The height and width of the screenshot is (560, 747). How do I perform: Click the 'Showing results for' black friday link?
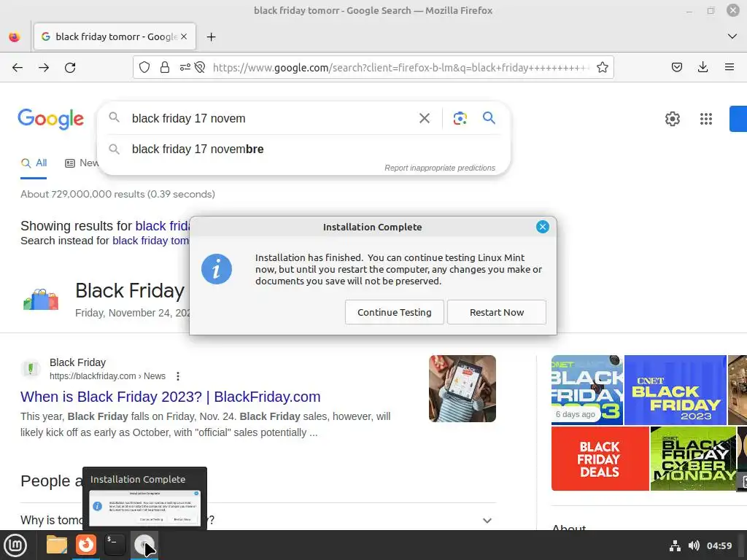(163, 226)
